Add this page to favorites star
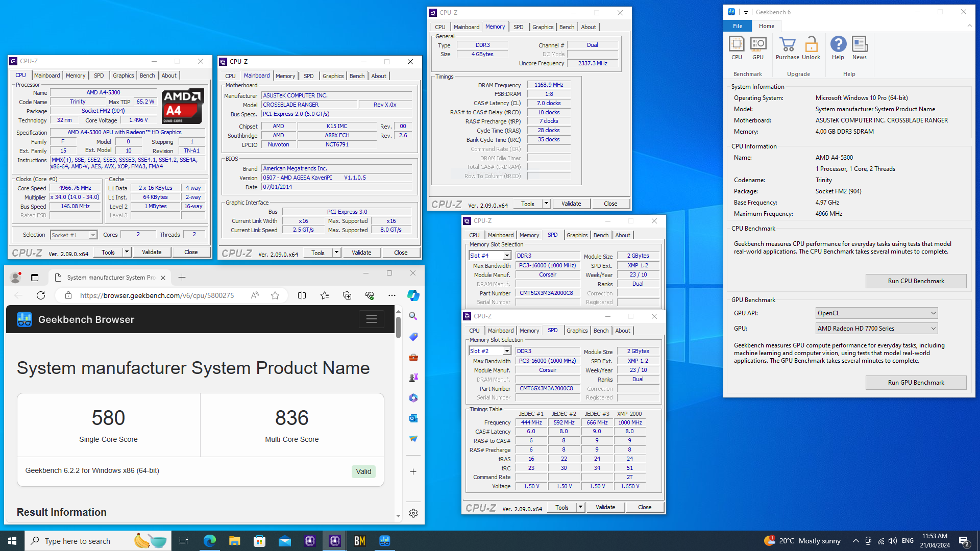The image size is (980, 551). tap(275, 295)
